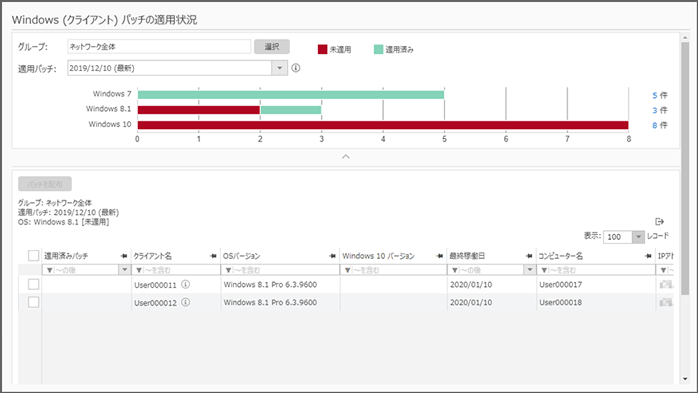Collapse the chart panel with the chevron

click(345, 157)
